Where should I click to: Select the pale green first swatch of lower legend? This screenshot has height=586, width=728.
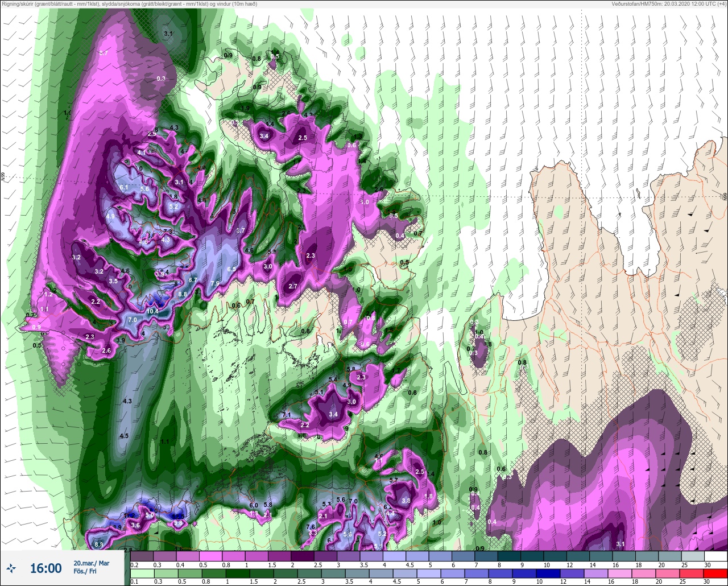pyautogui.click(x=141, y=573)
